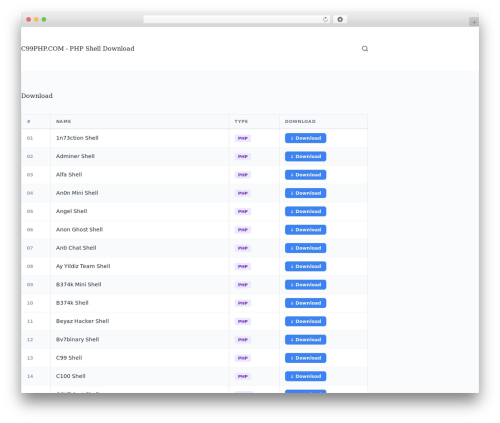Download the B374k Shell
The width and height of the screenshot is (500, 423).
point(305,303)
